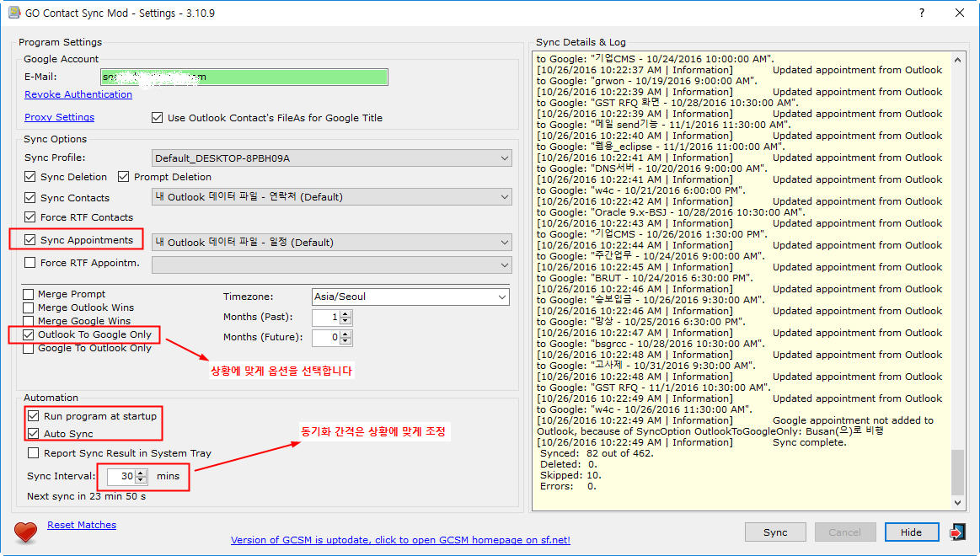Image resolution: width=980 pixels, height=556 pixels.
Task: Click the Sync button
Action: (774, 532)
